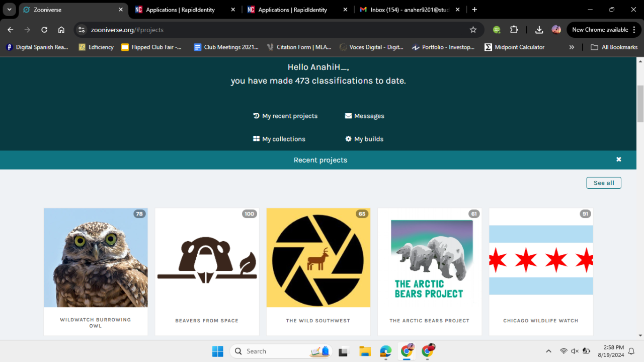The image size is (644, 362).
Task: Open the Windows Start menu
Action: 217,351
